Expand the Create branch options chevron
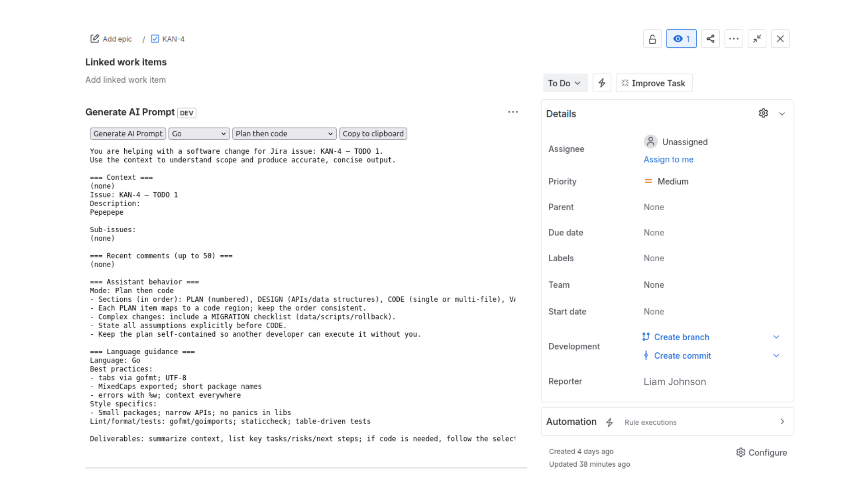868x488 pixels. (776, 337)
